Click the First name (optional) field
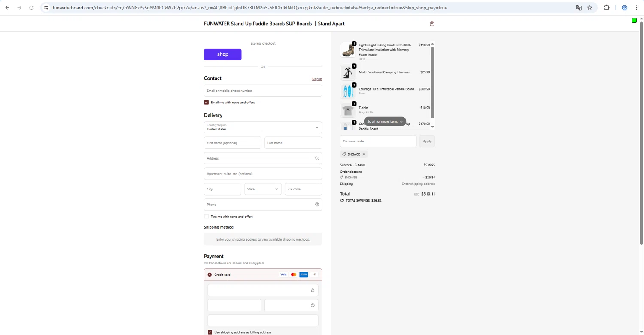Viewport: 644px width, 335px height. point(232,143)
